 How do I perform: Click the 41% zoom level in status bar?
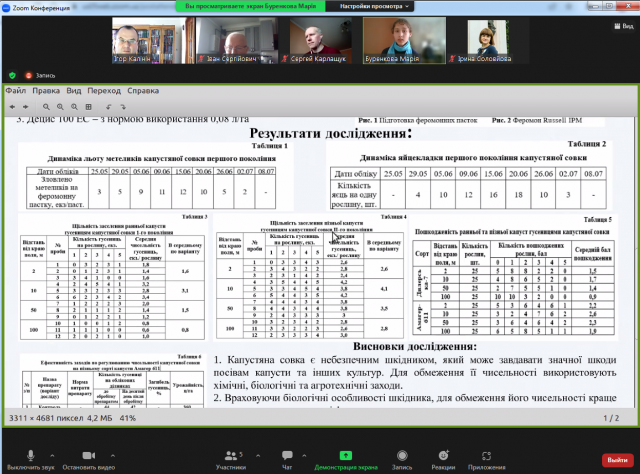128,418
